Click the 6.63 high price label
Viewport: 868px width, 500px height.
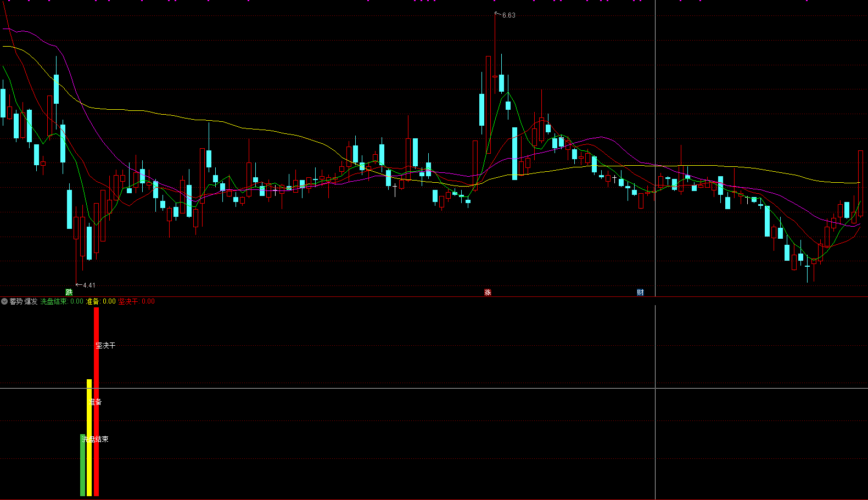pos(509,15)
